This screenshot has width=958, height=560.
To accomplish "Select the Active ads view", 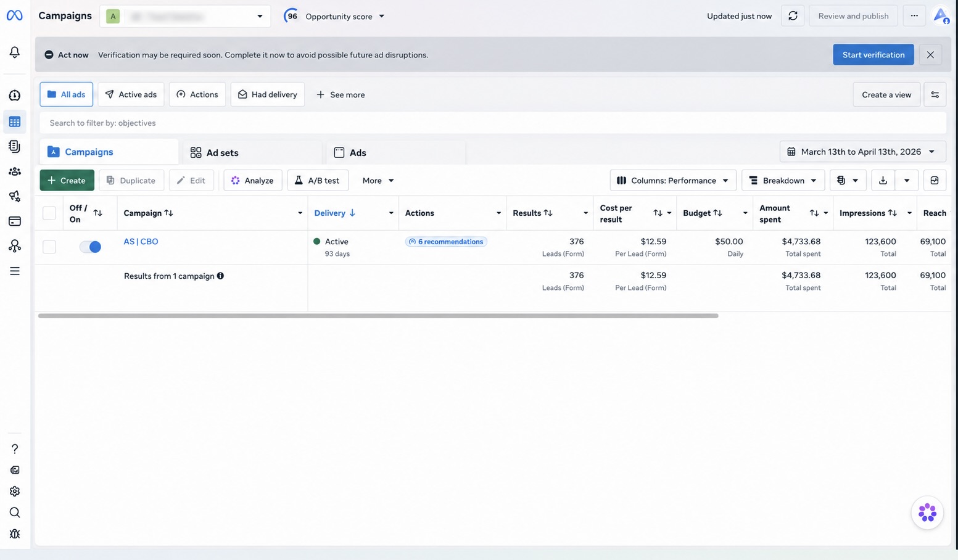I will pyautogui.click(x=131, y=94).
